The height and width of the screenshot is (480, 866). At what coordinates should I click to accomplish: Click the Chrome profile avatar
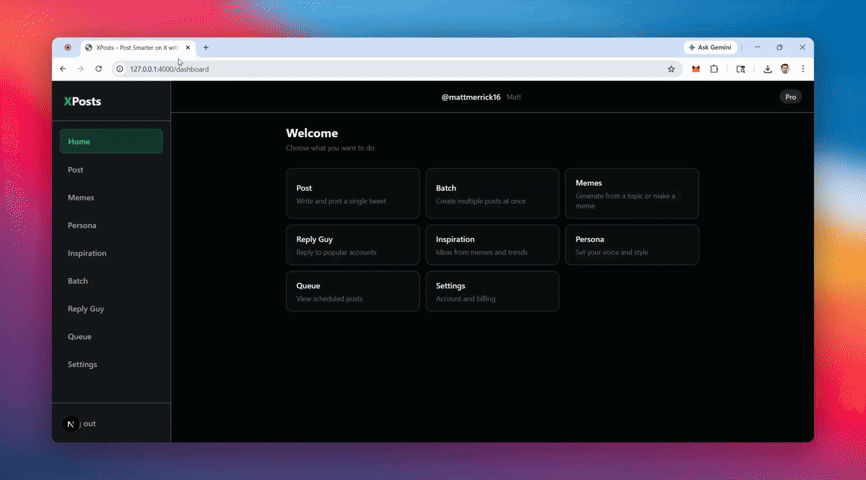point(785,69)
